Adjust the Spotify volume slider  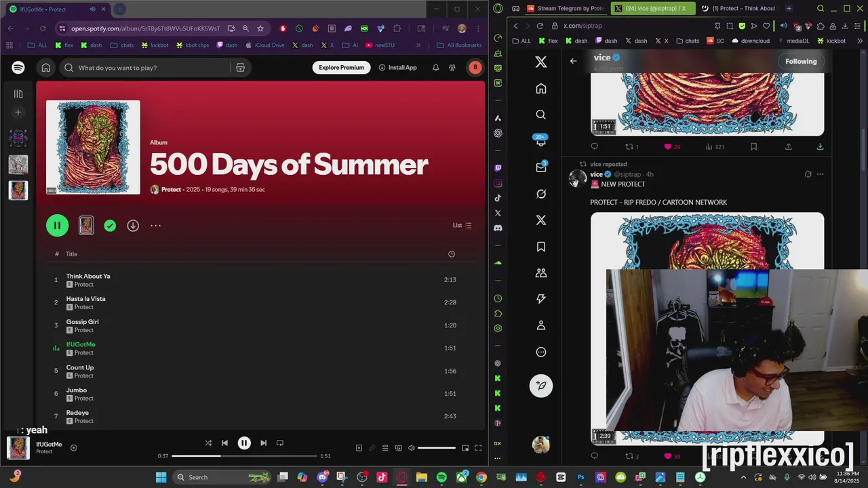point(436,448)
